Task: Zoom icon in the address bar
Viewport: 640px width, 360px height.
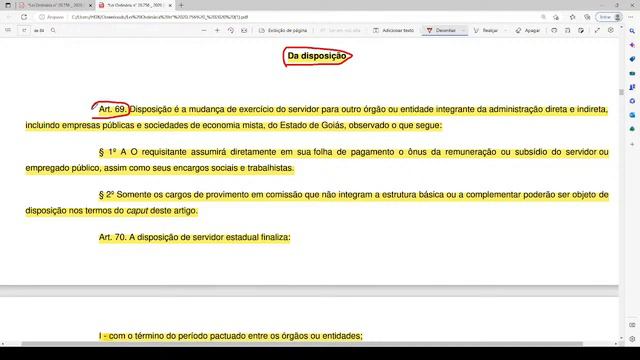Action: click(543, 17)
